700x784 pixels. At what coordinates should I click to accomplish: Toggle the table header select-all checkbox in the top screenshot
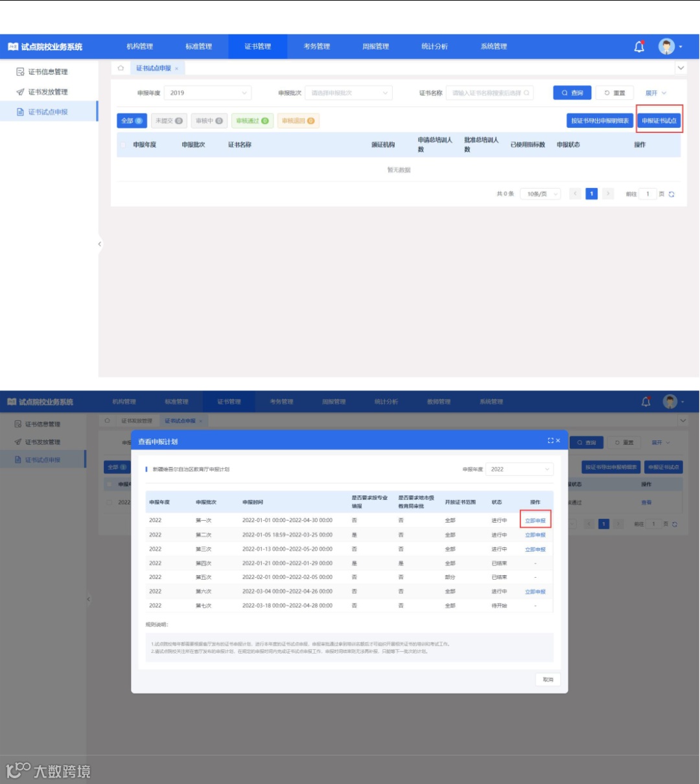click(x=123, y=145)
